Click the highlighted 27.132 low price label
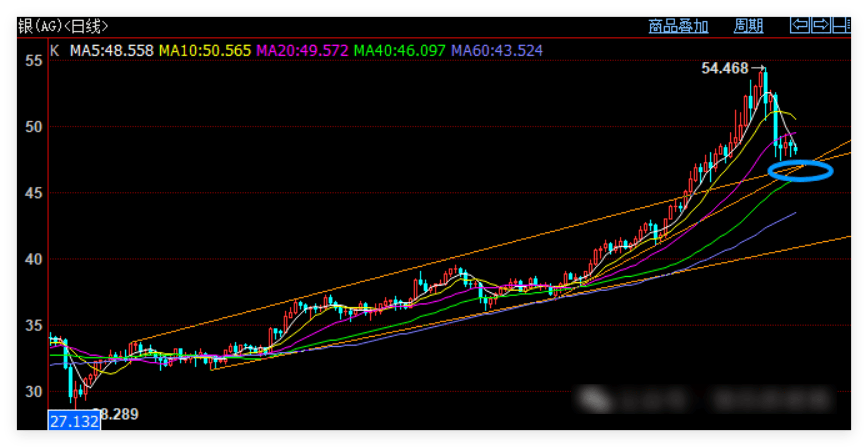This screenshot has height=447, width=868. tap(74, 421)
